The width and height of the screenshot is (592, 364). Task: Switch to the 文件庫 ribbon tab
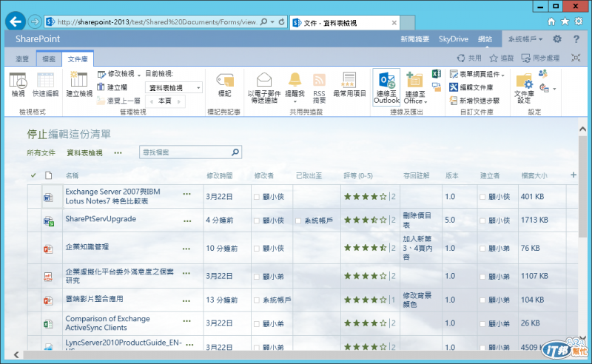[x=78, y=59]
